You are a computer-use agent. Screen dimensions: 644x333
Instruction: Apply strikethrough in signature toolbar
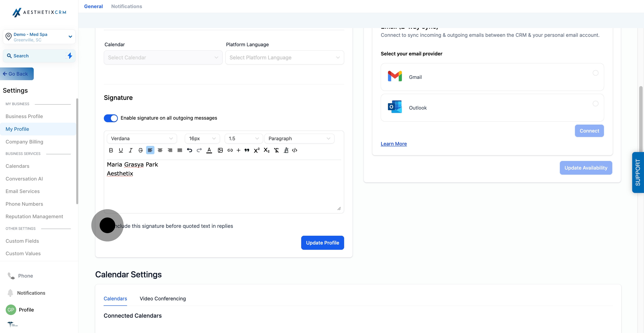point(140,150)
